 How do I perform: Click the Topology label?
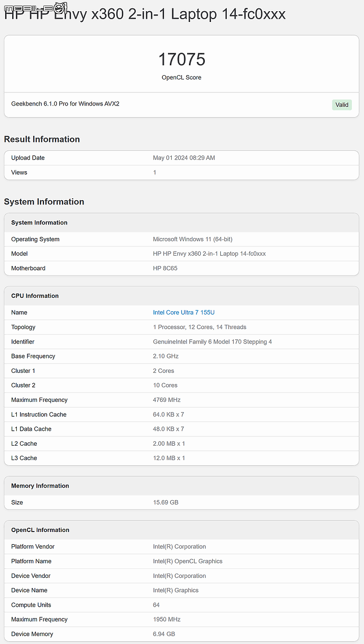(x=23, y=327)
